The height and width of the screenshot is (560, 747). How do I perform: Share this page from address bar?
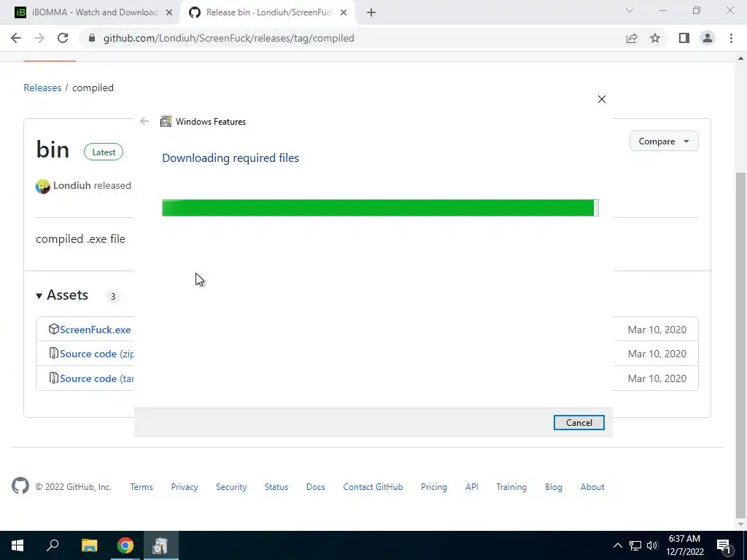[x=632, y=38]
